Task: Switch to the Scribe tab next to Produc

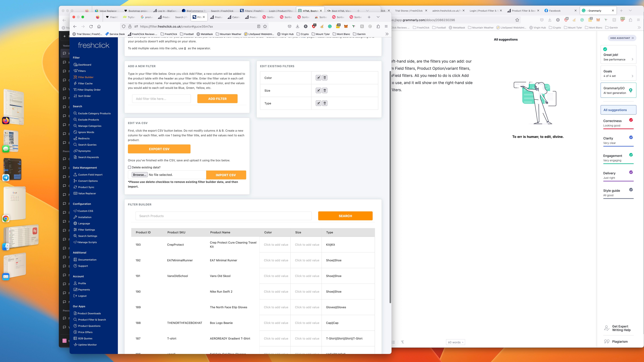Action: click(x=268, y=17)
